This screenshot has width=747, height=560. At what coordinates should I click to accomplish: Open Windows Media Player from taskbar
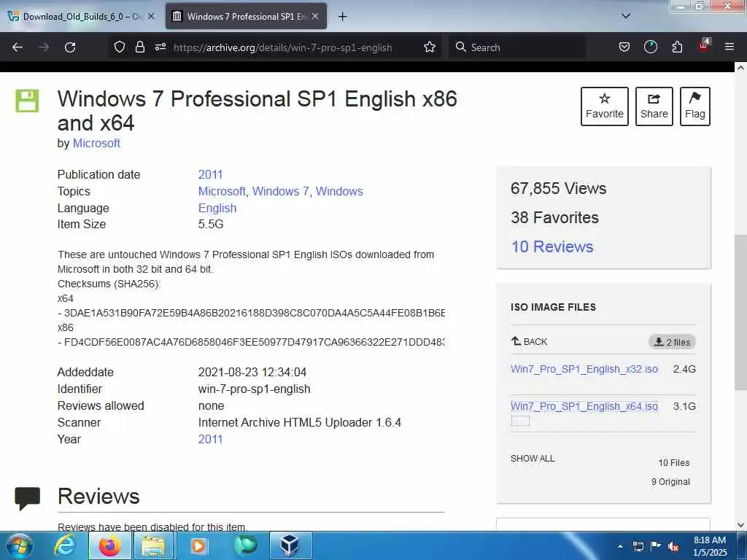(x=198, y=545)
